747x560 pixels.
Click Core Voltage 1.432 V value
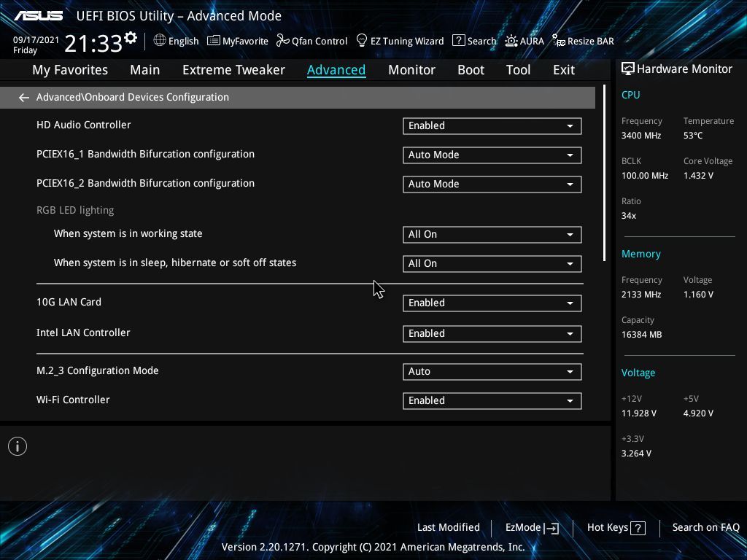point(698,175)
